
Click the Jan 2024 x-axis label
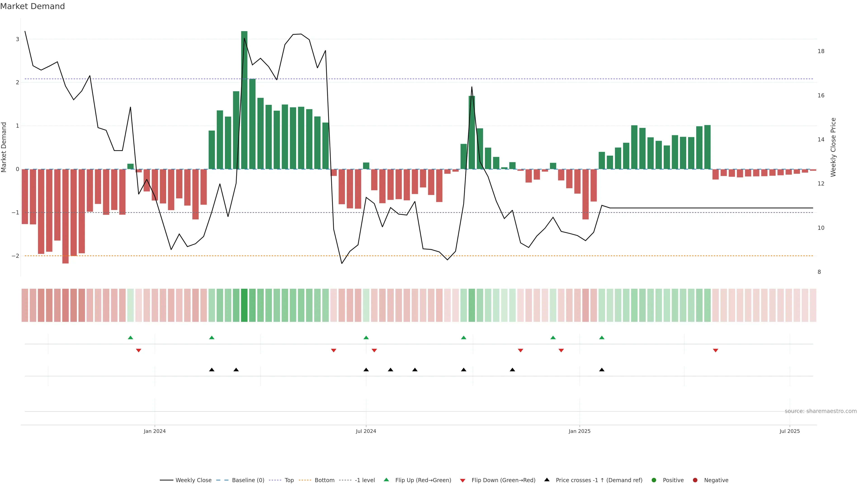(155, 431)
